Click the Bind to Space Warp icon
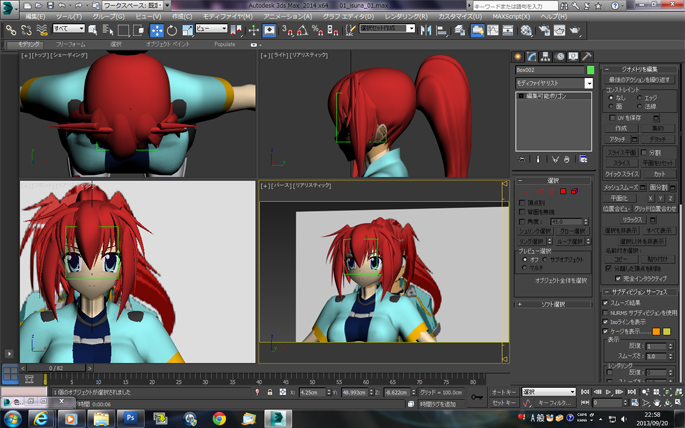This screenshot has width=685, height=428. point(42,30)
